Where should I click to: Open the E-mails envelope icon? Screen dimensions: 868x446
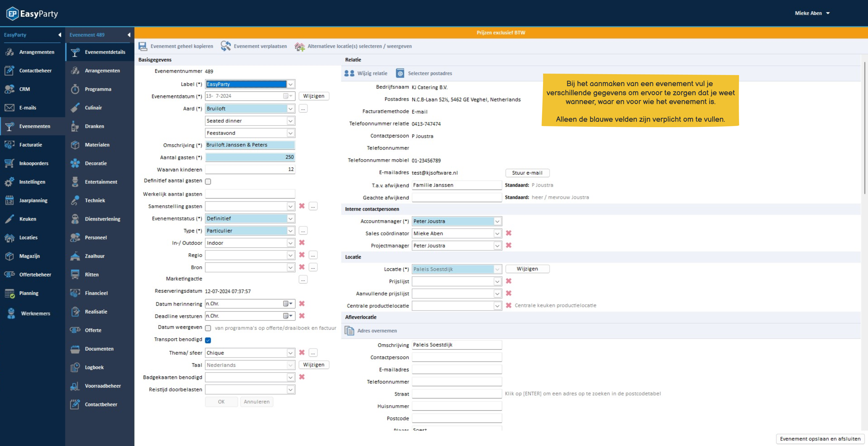(9, 108)
